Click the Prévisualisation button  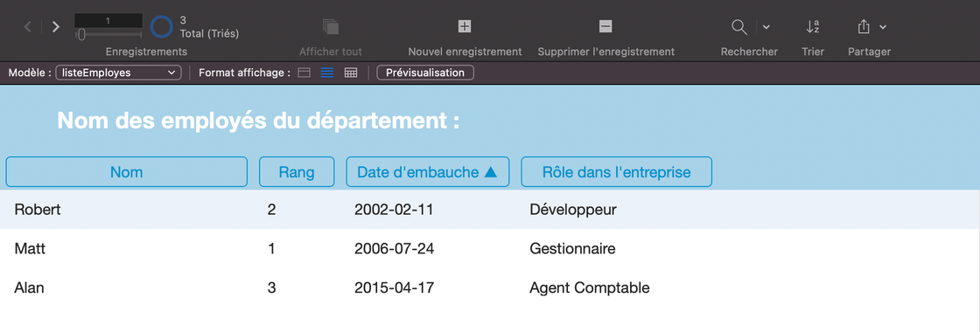[425, 73]
